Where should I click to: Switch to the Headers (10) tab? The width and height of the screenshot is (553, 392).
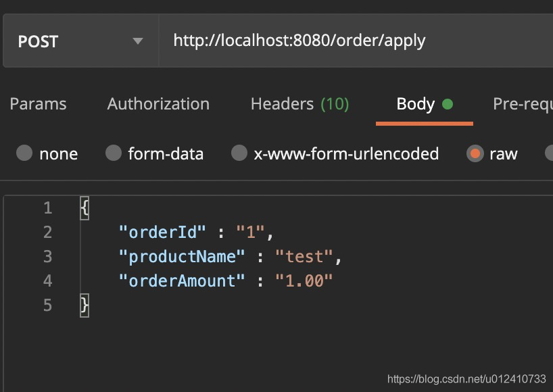[299, 104]
